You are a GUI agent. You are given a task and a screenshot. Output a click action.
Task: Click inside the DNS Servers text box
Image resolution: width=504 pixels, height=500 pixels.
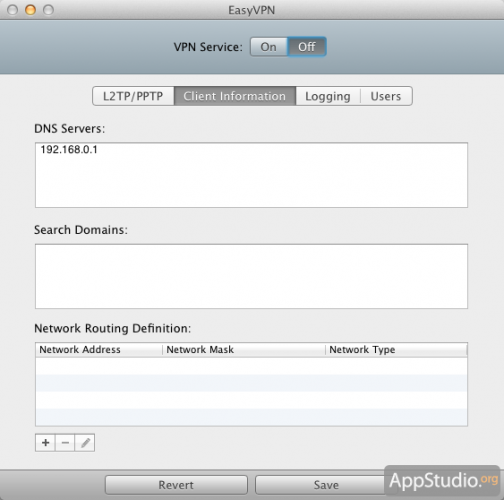[251, 175]
